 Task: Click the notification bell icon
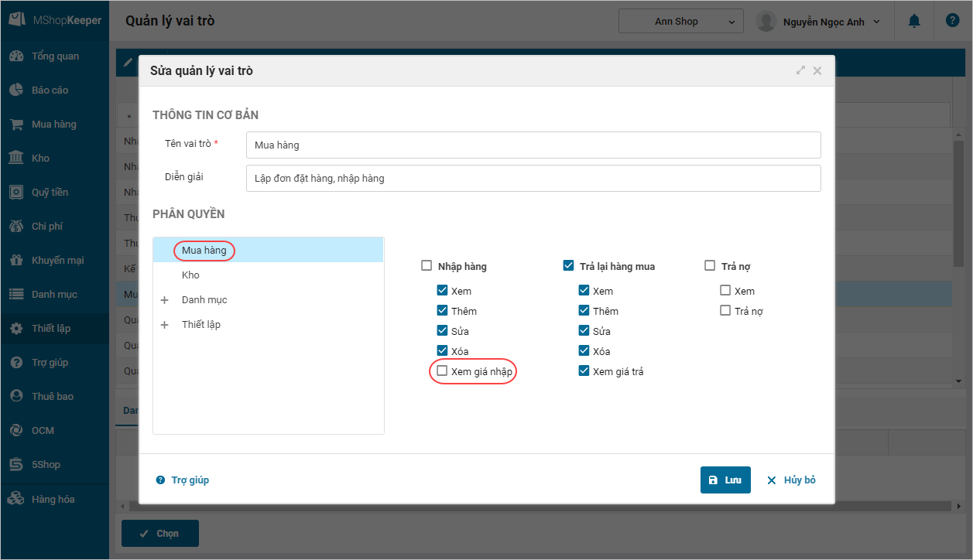(914, 21)
